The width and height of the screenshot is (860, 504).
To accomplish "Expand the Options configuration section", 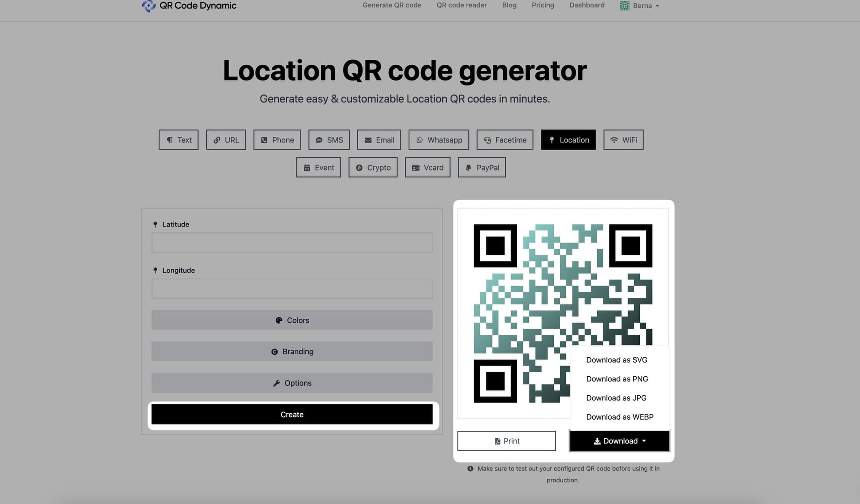I will (292, 382).
